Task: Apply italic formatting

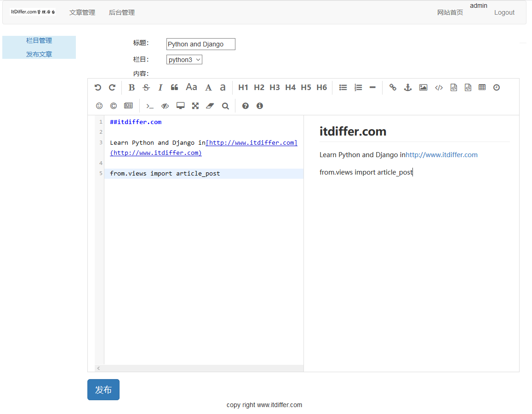Action: [x=160, y=87]
